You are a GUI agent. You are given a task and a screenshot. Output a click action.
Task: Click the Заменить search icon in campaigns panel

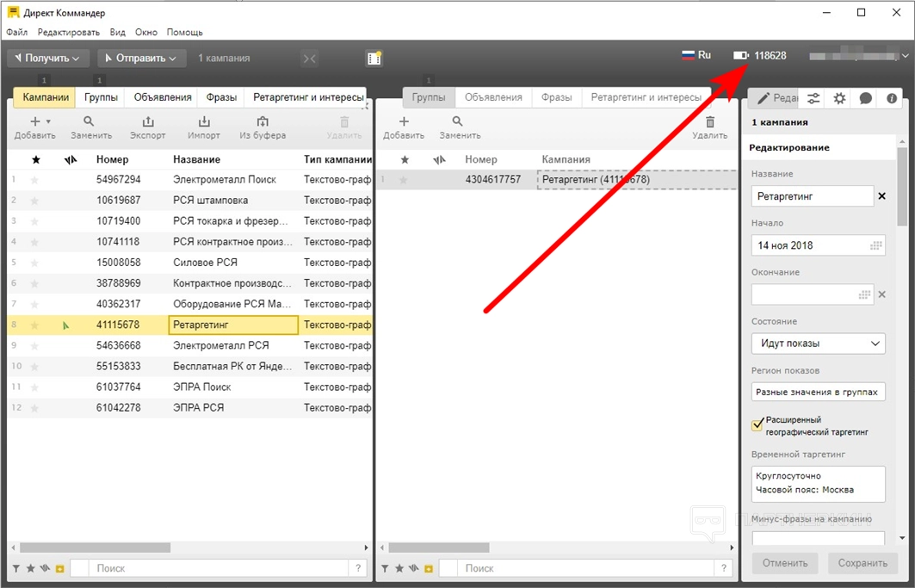click(x=89, y=121)
